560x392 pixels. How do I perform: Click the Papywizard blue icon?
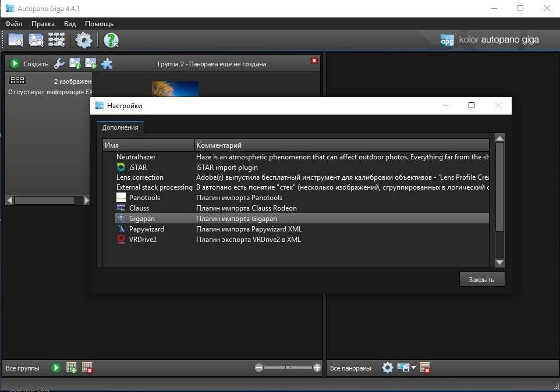coord(121,229)
